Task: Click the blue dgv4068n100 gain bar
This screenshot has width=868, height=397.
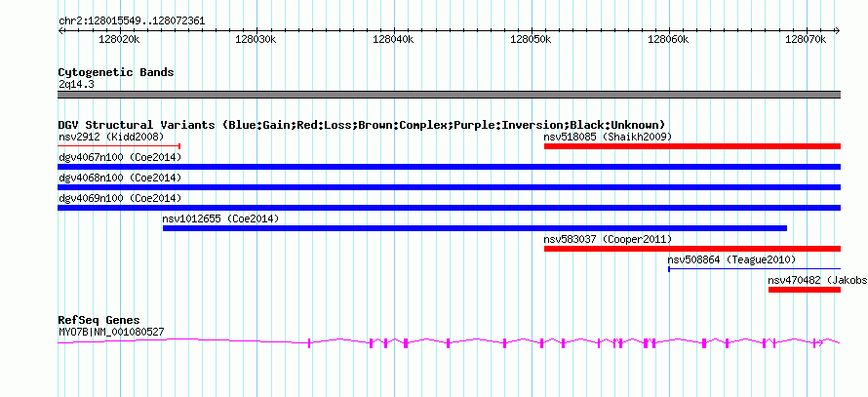Action: point(450,187)
